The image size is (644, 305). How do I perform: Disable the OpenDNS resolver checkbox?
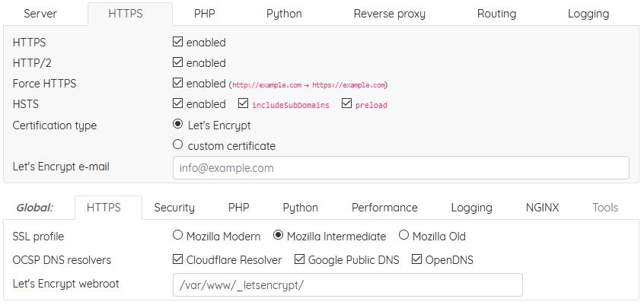[x=417, y=260]
